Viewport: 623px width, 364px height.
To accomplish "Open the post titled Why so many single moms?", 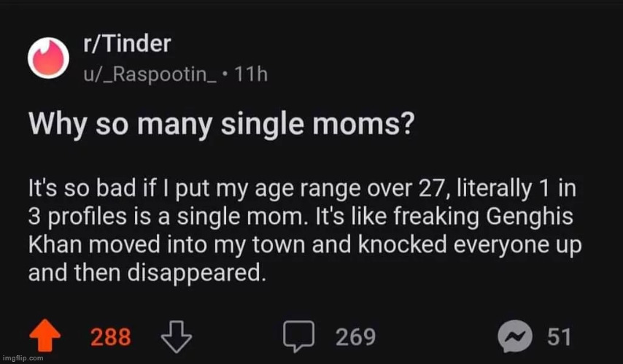I will (x=222, y=125).
